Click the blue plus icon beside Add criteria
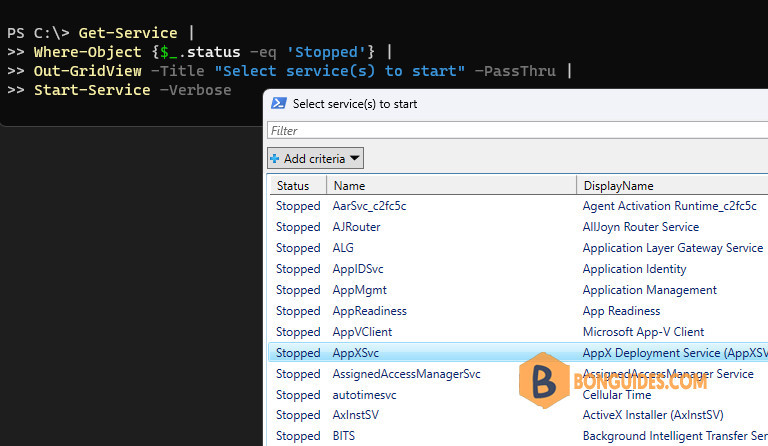This screenshot has width=768, height=446. click(275, 159)
